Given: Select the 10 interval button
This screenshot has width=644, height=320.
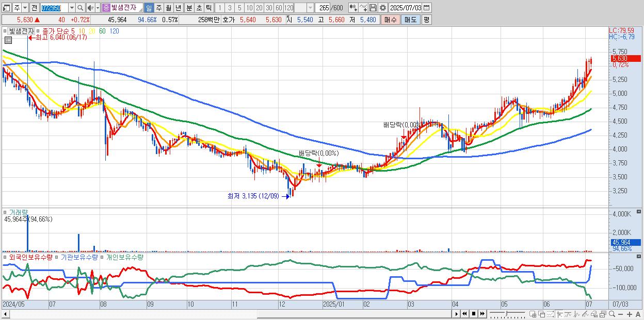Looking at the screenshot, I should [x=249, y=8].
